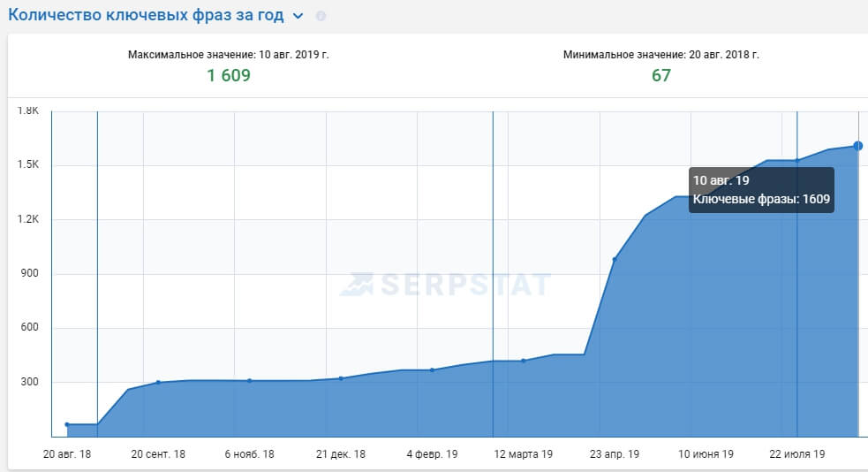Image resolution: width=868 pixels, height=472 pixels.
Task: Click y-axis label '1.5K'
Action: [x=28, y=164]
